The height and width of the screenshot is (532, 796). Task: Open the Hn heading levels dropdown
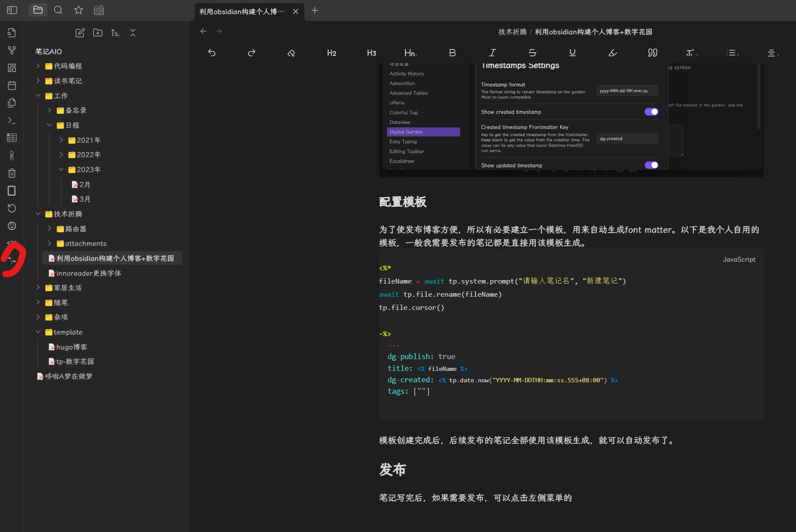pyautogui.click(x=411, y=53)
